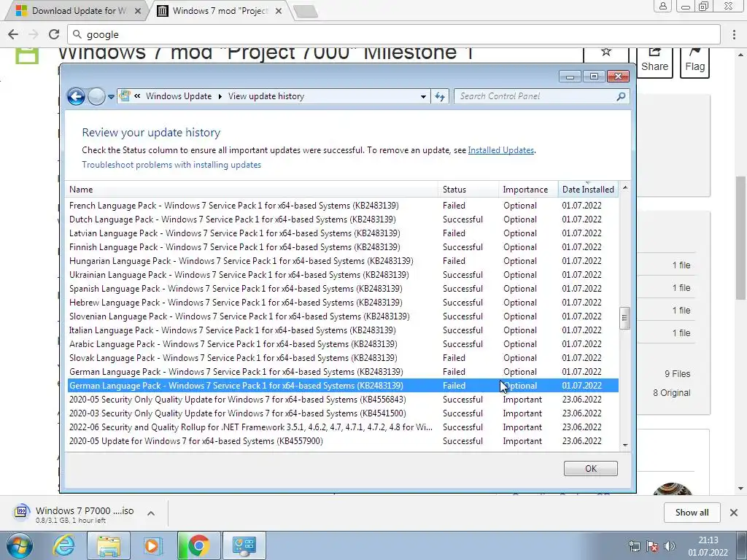747x560 pixels.
Task: Select the Slovenian Language Pack row
Action: click(343, 316)
